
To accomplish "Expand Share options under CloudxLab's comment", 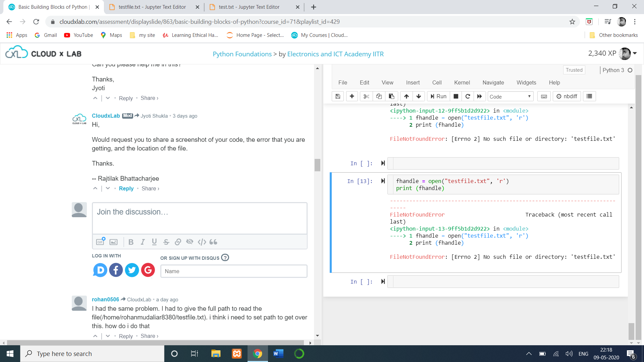I will 150,188.
